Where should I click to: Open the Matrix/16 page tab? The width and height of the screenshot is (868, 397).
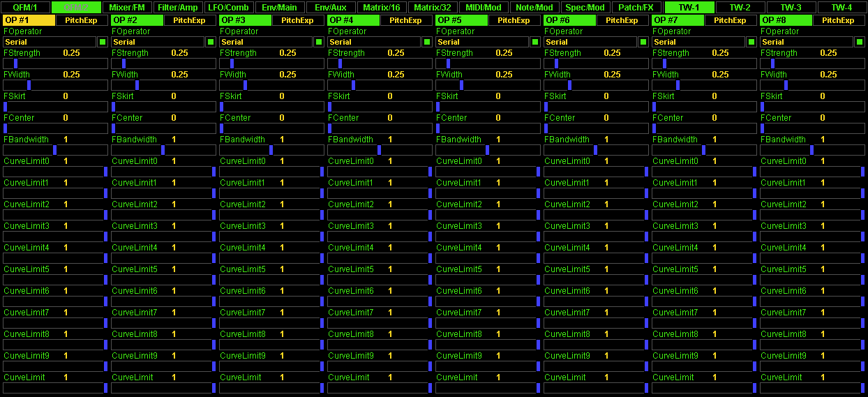tap(382, 8)
